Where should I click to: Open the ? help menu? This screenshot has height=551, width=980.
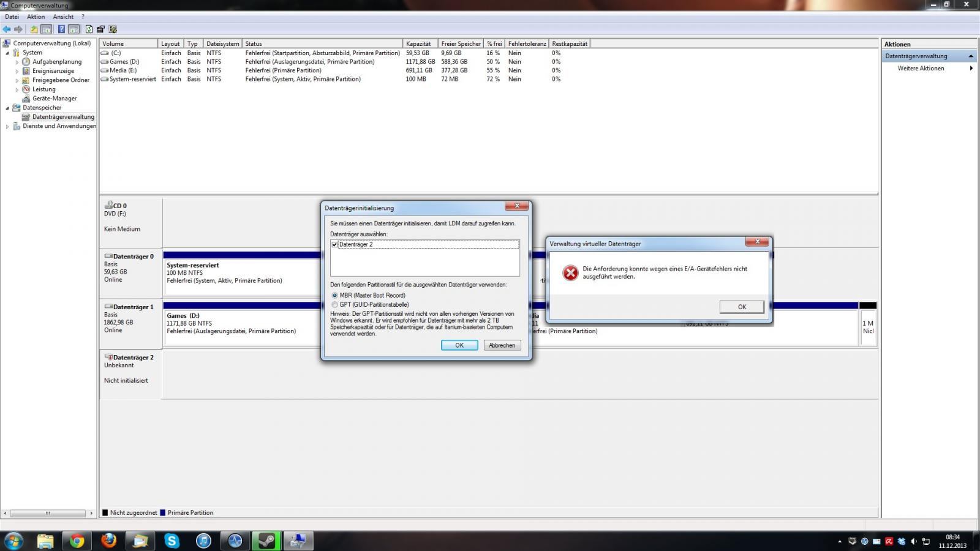click(83, 17)
